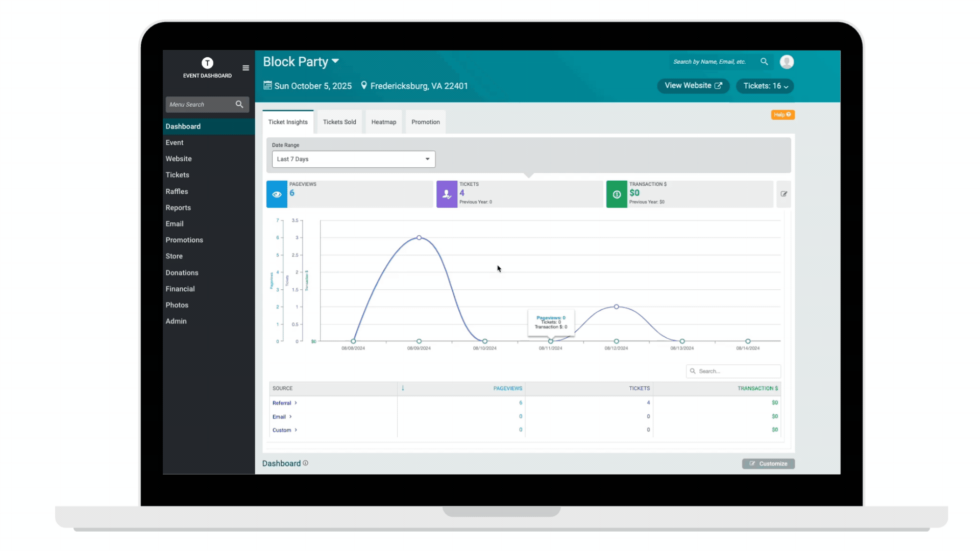Click the edit stats pencil icon
980x551 pixels.
click(783, 194)
